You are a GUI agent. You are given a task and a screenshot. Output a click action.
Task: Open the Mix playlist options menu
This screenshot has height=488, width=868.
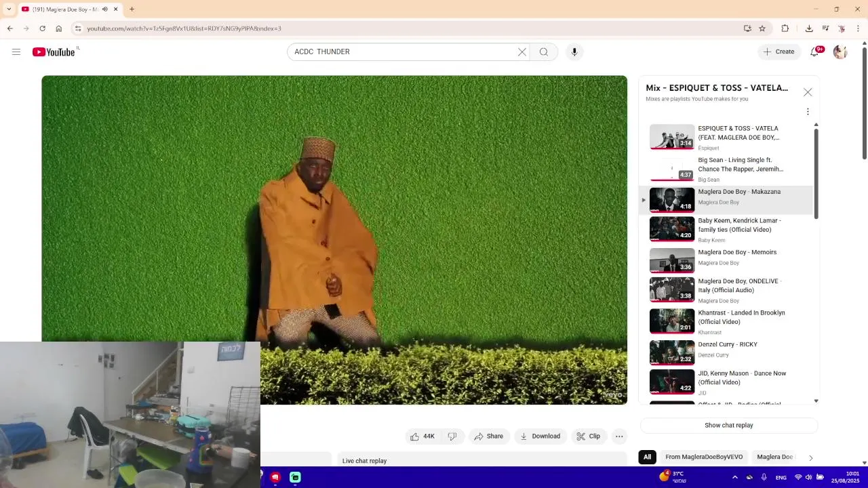tap(808, 111)
